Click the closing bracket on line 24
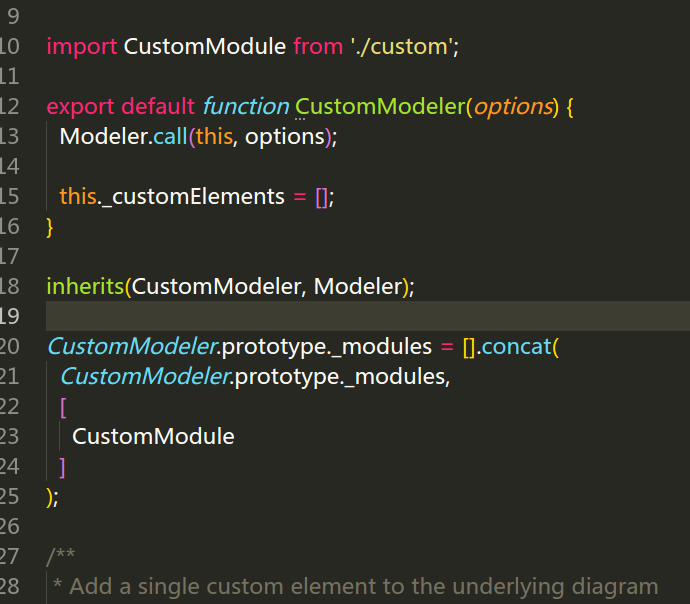Screen dimensions: 690x604 tap(62, 467)
